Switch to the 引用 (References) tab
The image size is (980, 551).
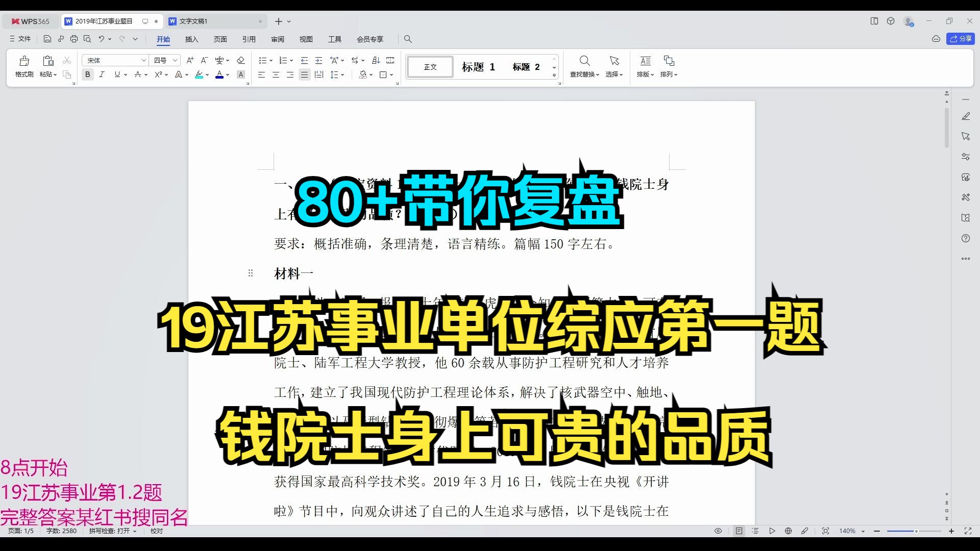[249, 39]
